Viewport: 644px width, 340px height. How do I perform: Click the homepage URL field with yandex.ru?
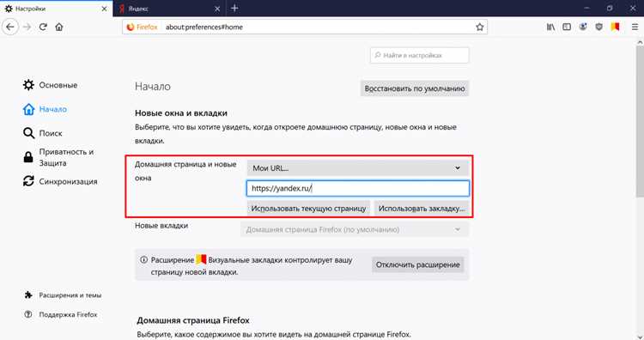(x=358, y=188)
